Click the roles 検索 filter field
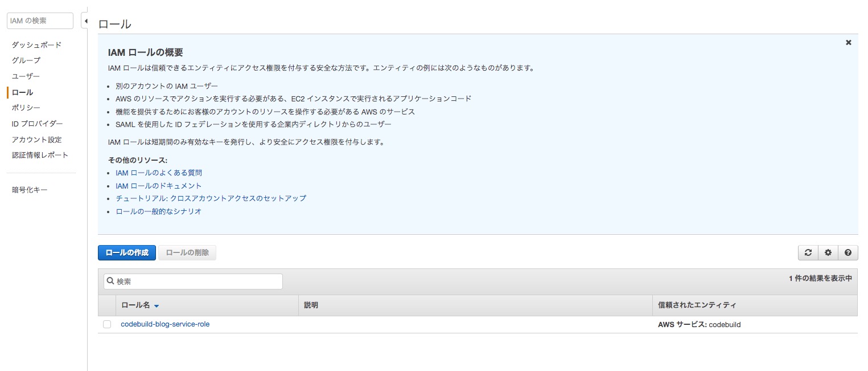Screen dimensions: 868x371 pyautogui.click(x=194, y=282)
